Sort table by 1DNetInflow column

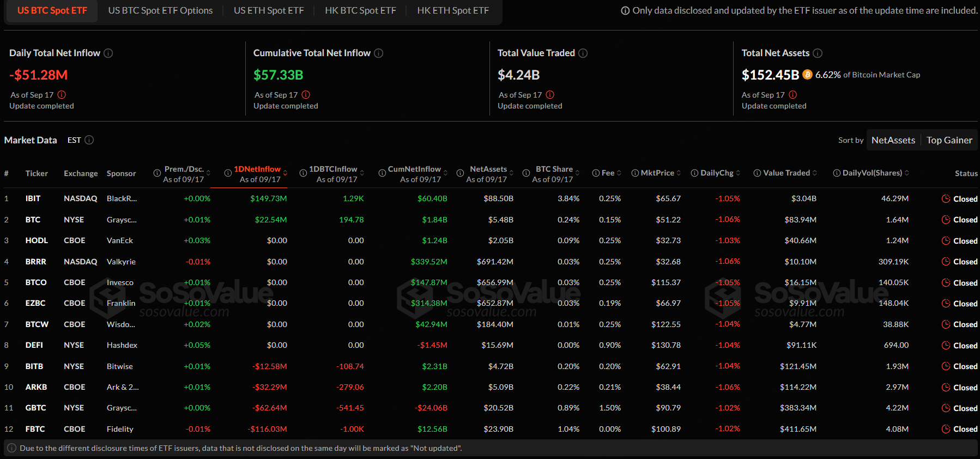(x=257, y=169)
